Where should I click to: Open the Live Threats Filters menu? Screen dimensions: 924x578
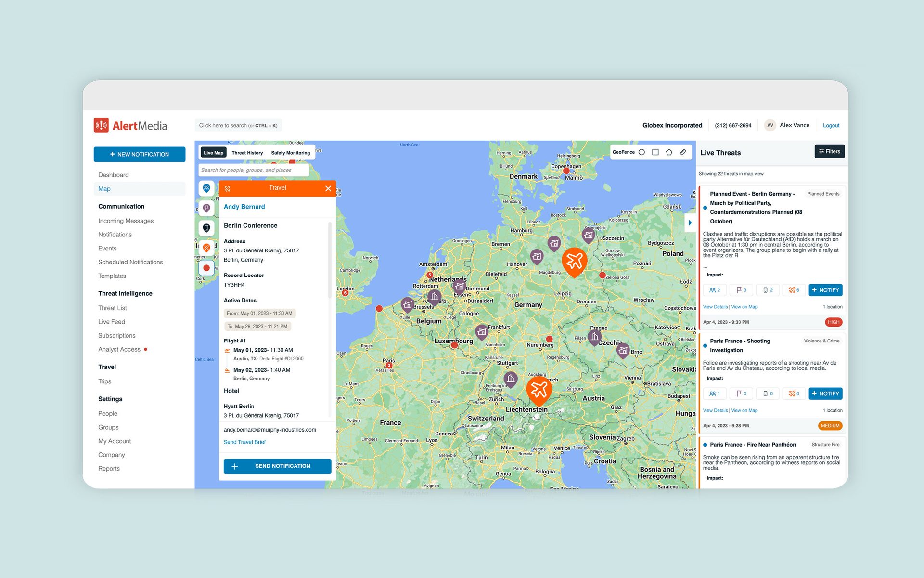click(x=829, y=151)
